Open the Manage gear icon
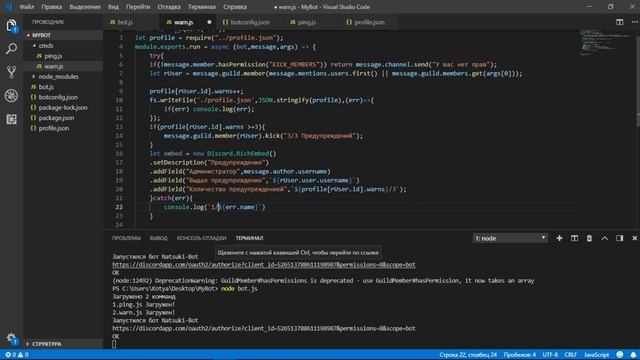Viewport: 640px width, 360px height. (11, 338)
